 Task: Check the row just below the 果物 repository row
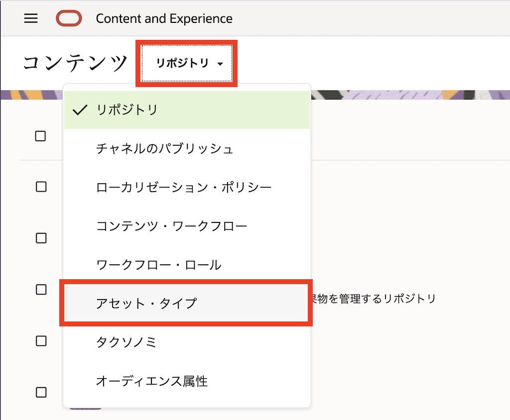[x=41, y=341]
